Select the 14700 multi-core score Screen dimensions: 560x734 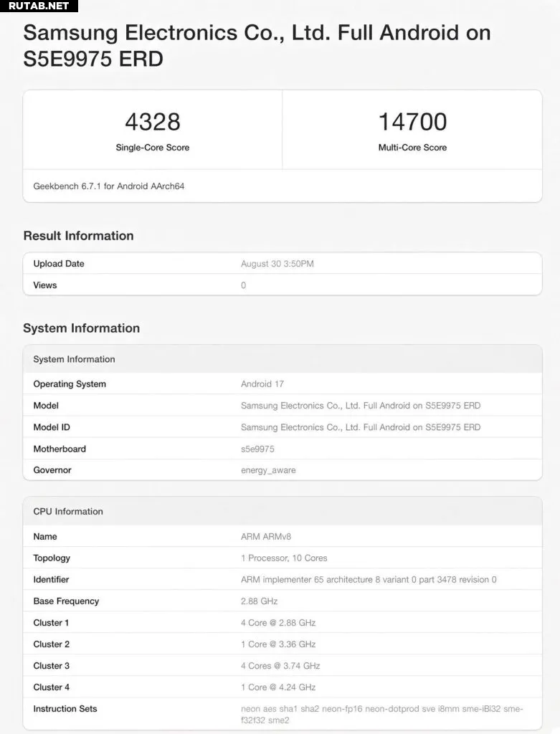(412, 122)
